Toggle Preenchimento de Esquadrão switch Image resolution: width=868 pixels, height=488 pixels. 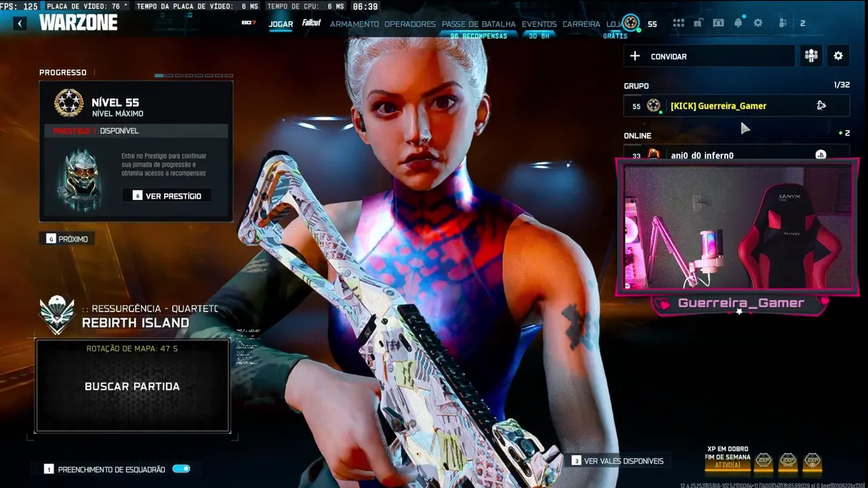coord(181,468)
